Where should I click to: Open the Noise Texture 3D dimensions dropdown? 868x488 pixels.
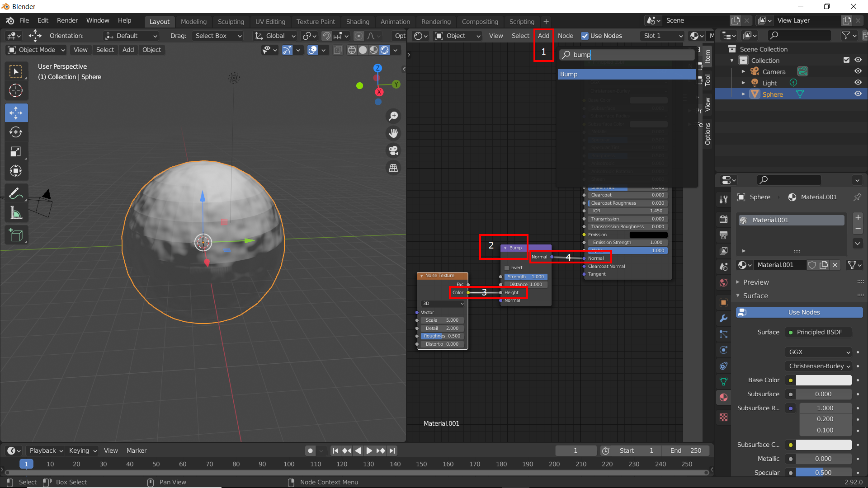[x=443, y=304]
